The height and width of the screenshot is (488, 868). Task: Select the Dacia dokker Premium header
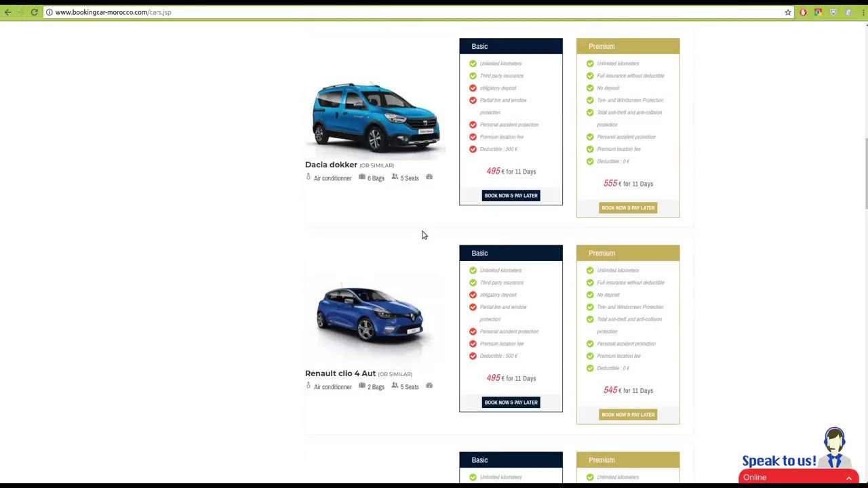628,46
